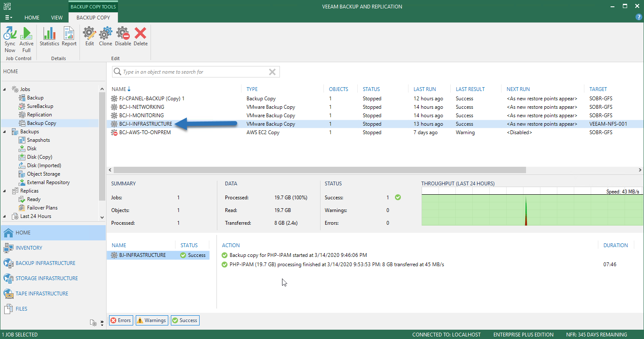This screenshot has width=644, height=339.
Task: Select Object Storage node
Action: pyautogui.click(x=44, y=174)
